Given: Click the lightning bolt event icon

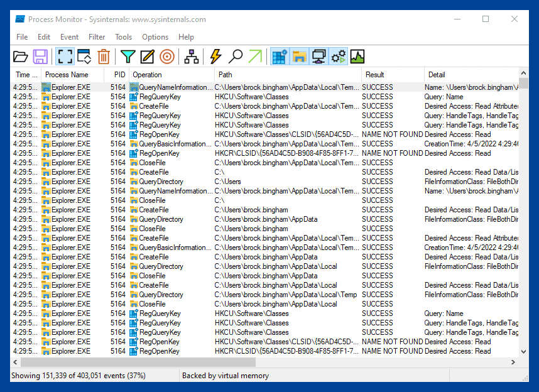Looking at the screenshot, I should [215, 57].
